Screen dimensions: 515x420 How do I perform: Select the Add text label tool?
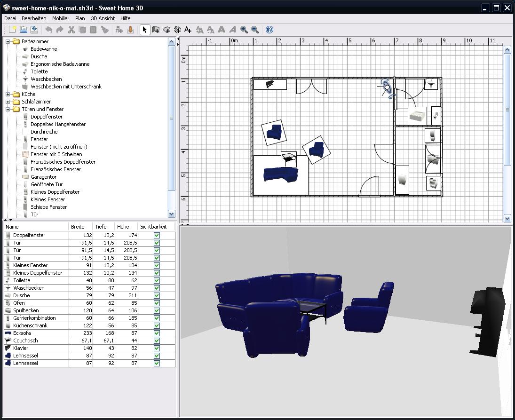coord(188,30)
